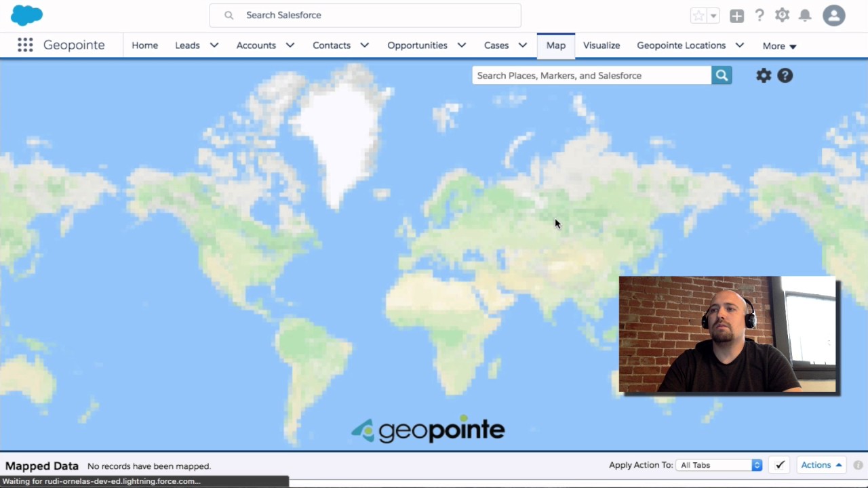
Task: Open the Apply Action To dropdown
Action: click(x=719, y=465)
